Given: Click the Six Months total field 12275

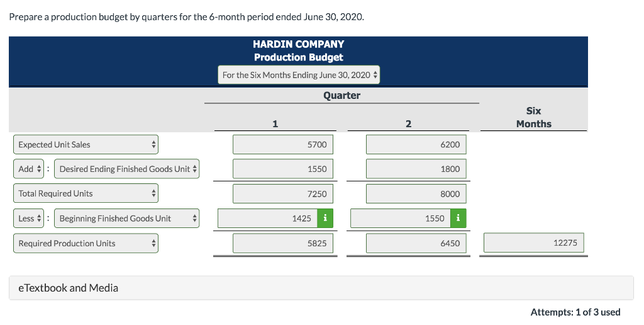Looking at the screenshot, I should pyautogui.click(x=533, y=242).
